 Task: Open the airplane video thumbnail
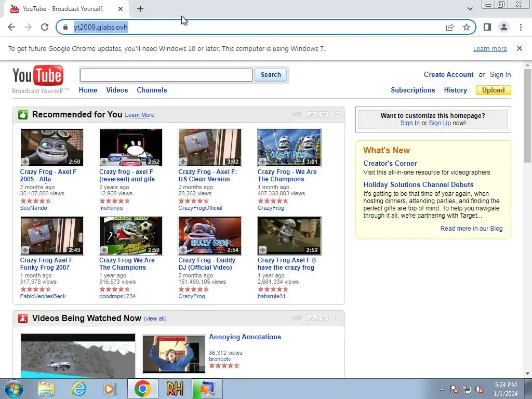pyautogui.click(x=78, y=356)
